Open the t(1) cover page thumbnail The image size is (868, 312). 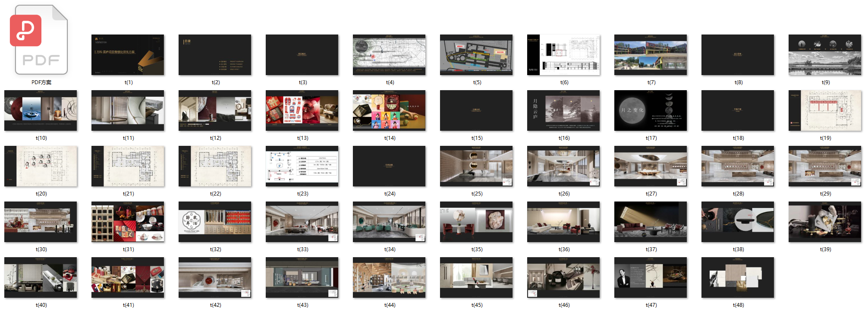click(x=128, y=55)
